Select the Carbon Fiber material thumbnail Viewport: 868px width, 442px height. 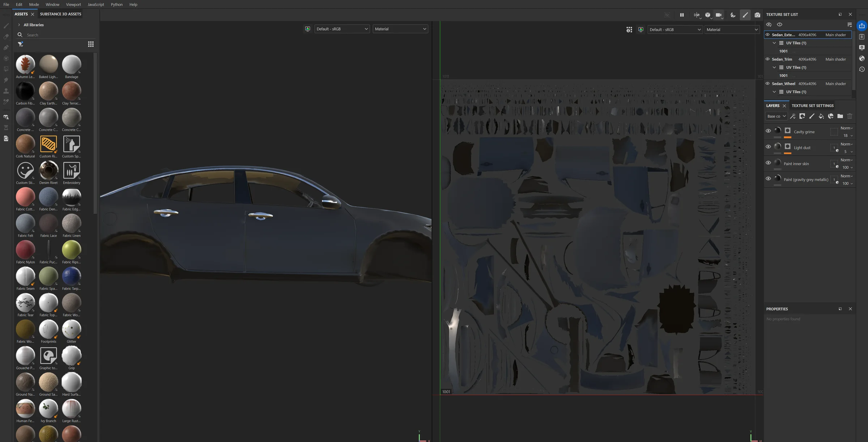pyautogui.click(x=25, y=91)
